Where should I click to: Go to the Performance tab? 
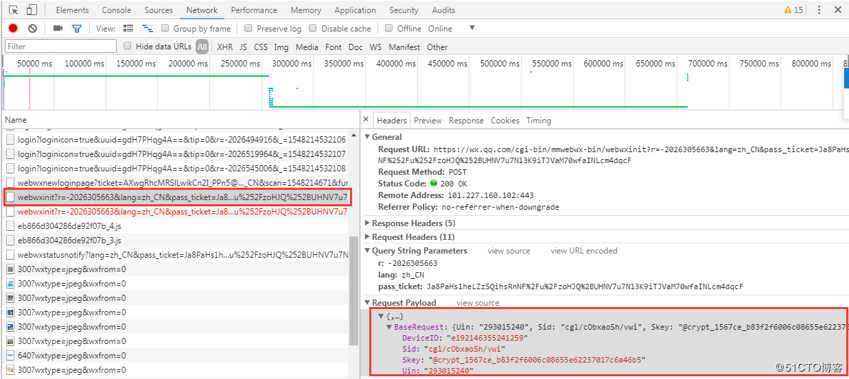click(x=254, y=10)
